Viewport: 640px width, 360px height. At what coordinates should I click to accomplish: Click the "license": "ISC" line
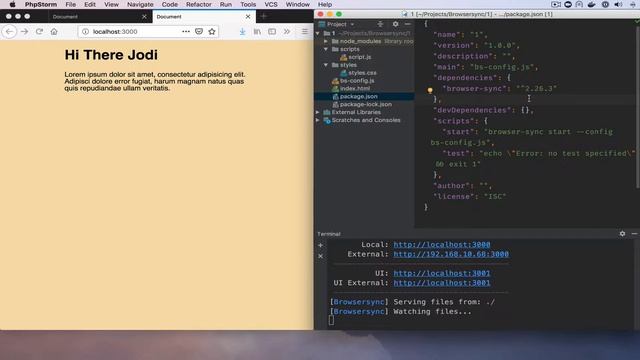pyautogui.click(x=469, y=196)
